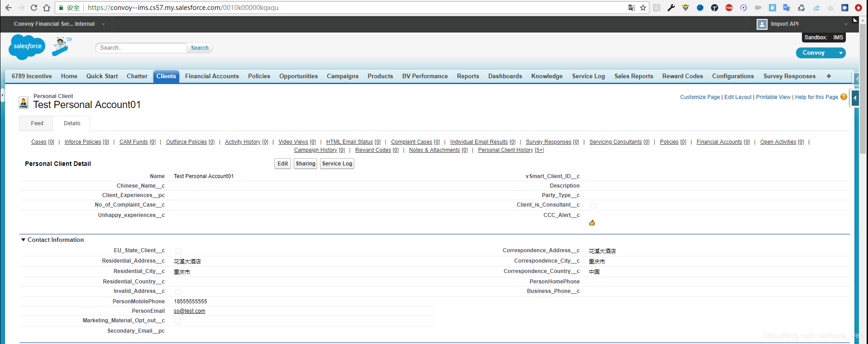Viewport: 868px width, 344px height.
Task: Click the Sandbox: IMS badge
Action: [824, 38]
